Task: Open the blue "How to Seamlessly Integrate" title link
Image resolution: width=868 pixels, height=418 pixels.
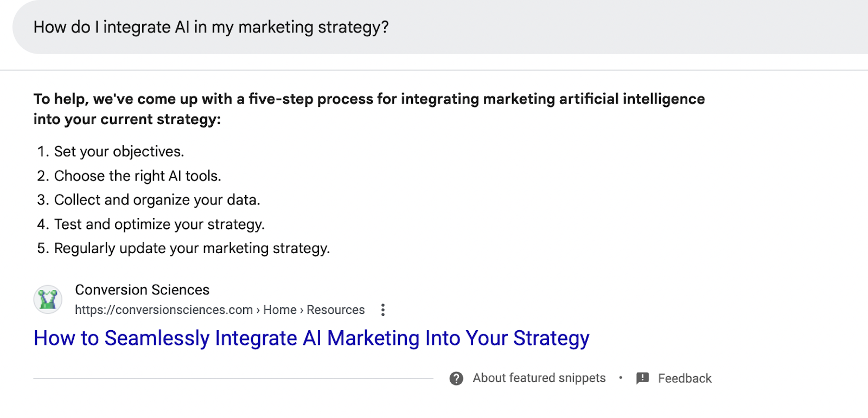Action: click(311, 338)
